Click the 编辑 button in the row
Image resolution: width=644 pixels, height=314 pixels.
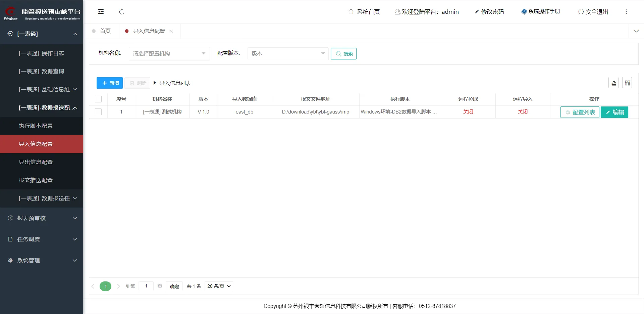(x=614, y=112)
